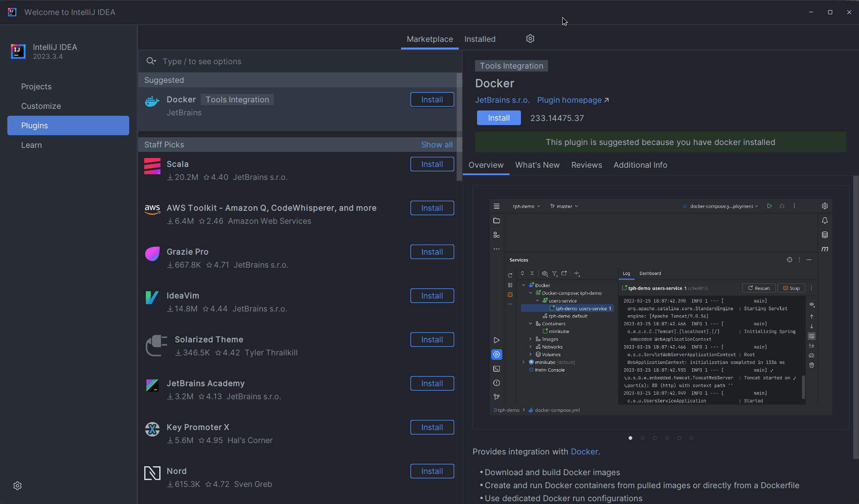
Task: Install the Solarized Theme plugin
Action: click(x=432, y=340)
